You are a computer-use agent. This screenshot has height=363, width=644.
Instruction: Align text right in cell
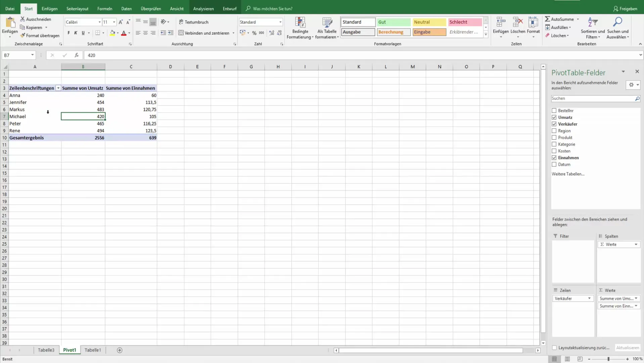click(153, 33)
